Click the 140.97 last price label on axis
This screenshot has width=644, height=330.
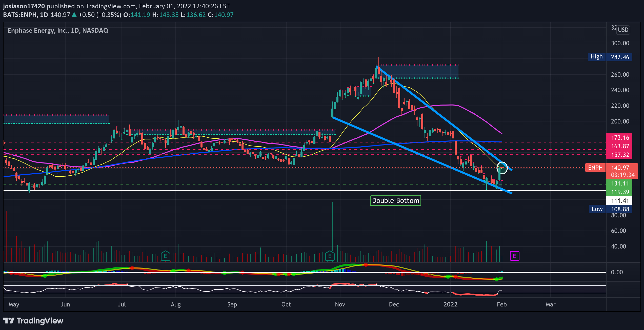[620, 168]
